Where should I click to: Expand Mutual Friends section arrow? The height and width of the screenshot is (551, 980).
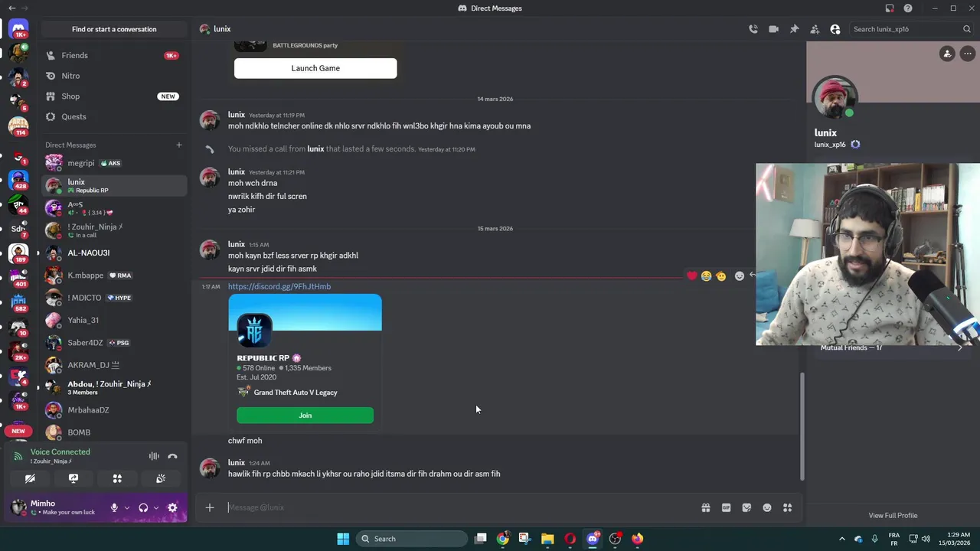click(x=960, y=347)
